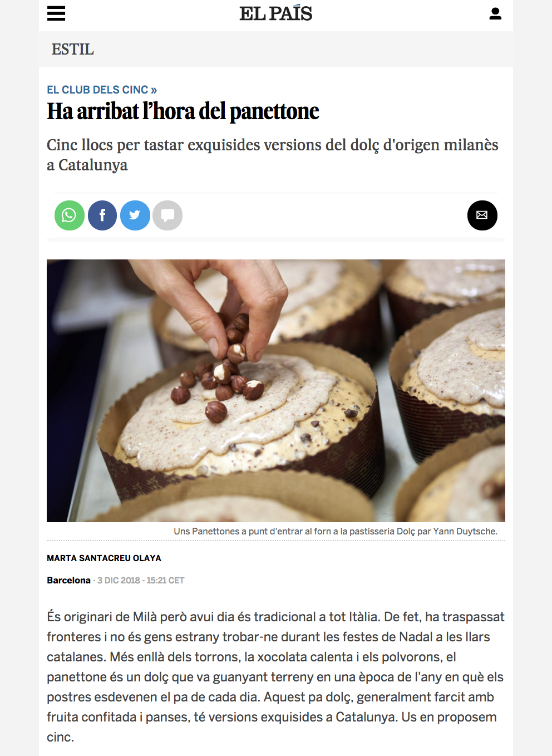Open author Marta Santacreu Olaya page
552x756 pixels.
(x=104, y=558)
